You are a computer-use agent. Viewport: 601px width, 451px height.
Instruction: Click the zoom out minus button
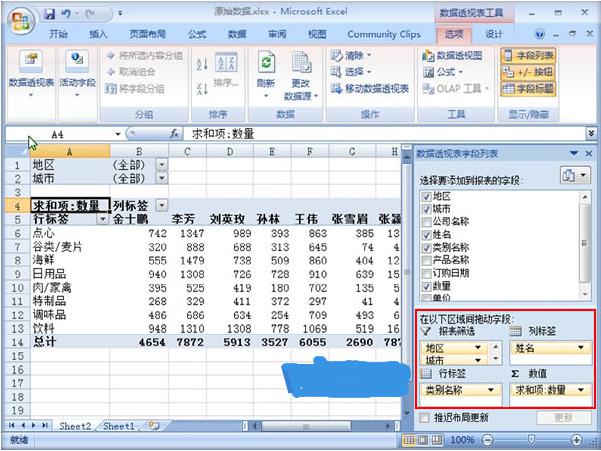(x=487, y=440)
